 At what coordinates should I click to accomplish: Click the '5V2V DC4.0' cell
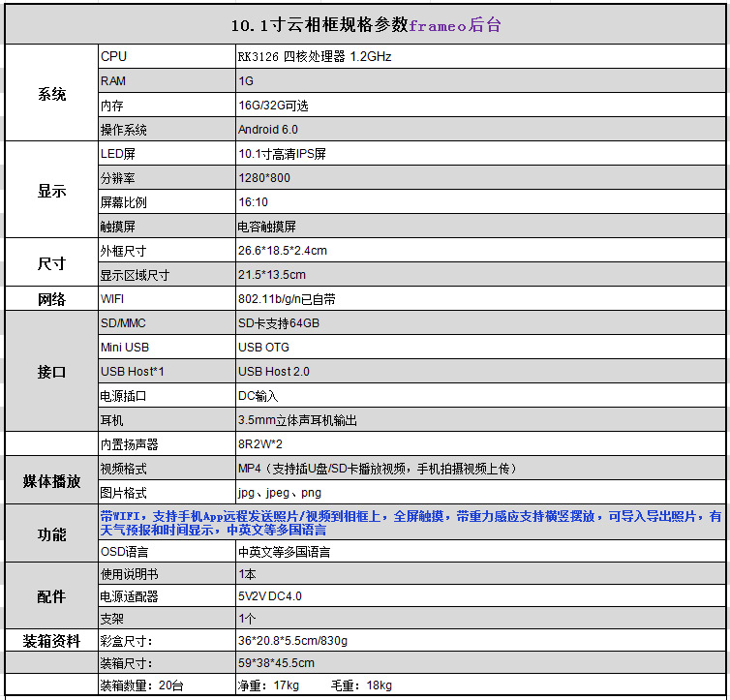coord(480,595)
